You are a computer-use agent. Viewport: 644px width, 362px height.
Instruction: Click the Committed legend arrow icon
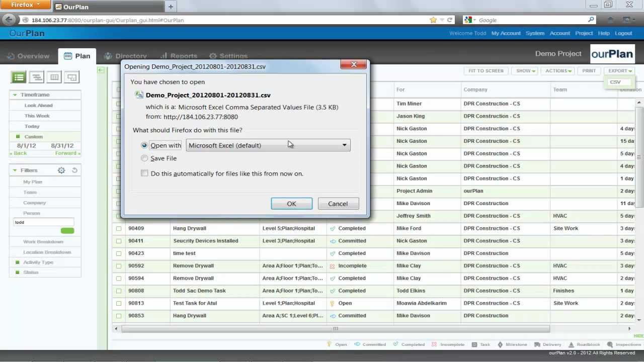click(x=357, y=344)
